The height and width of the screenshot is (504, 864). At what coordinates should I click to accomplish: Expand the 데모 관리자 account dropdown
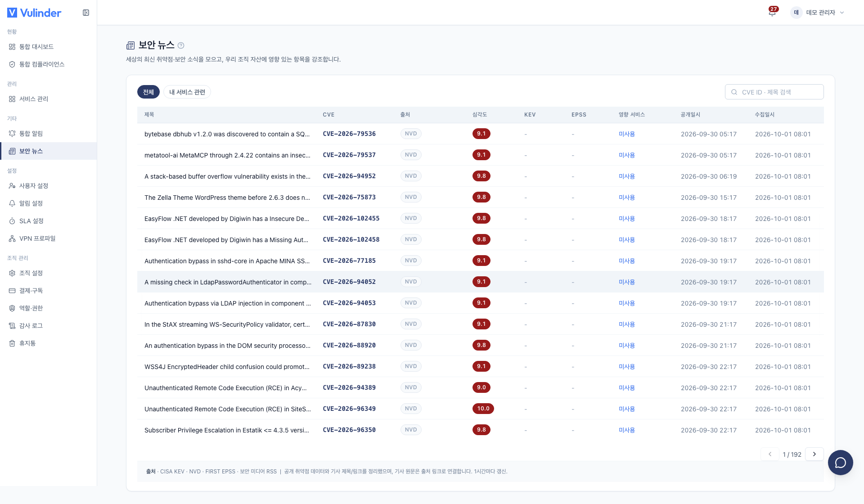[x=818, y=13]
